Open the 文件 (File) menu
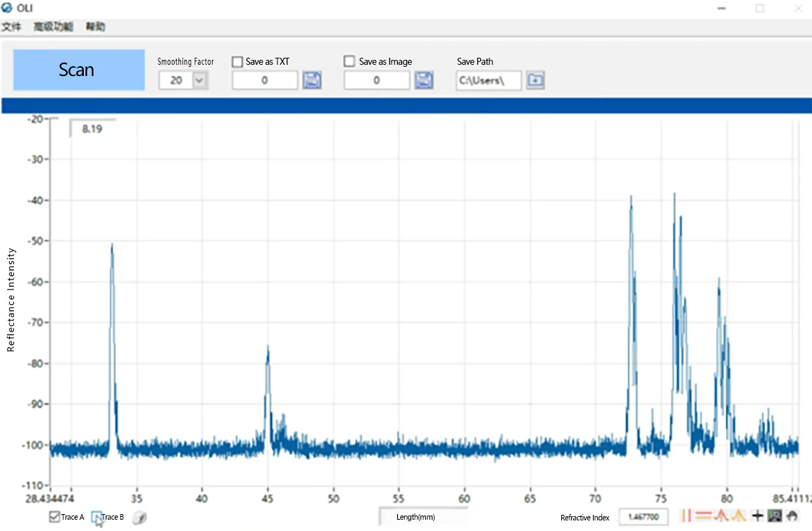 pos(11,27)
